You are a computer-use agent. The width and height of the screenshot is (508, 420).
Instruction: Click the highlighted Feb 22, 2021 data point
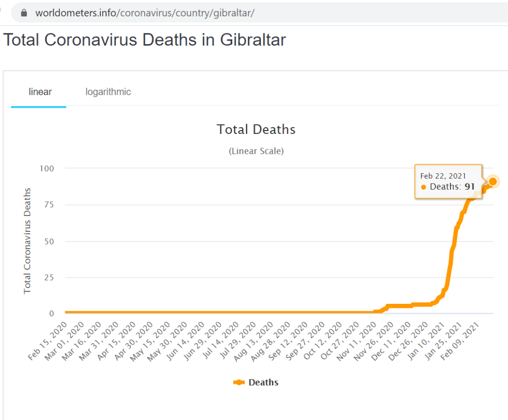493,181
